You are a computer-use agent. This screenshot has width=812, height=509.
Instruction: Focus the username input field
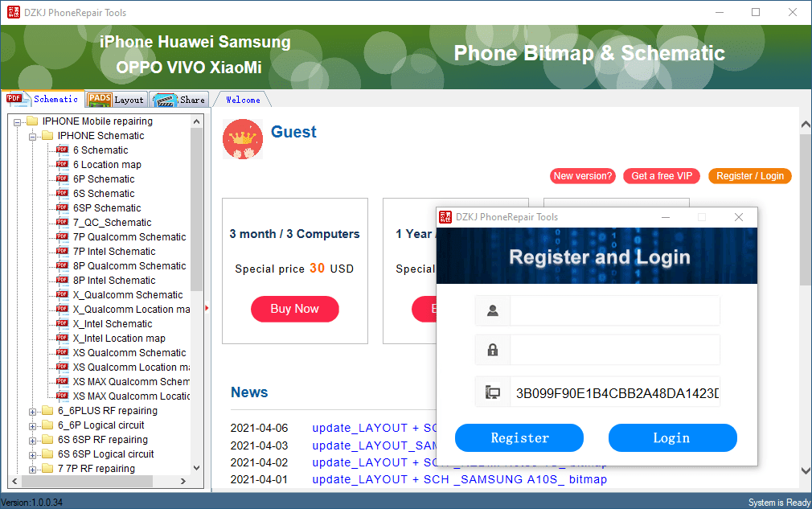coord(615,310)
